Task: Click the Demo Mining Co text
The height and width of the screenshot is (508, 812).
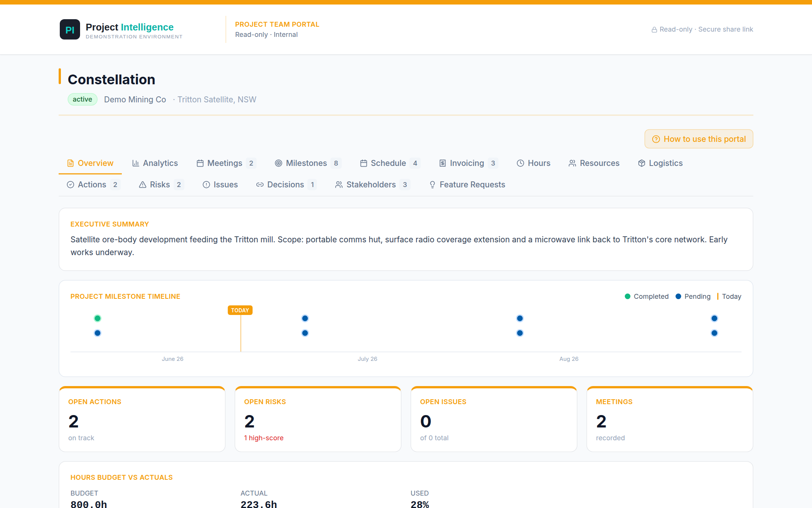Action: pyautogui.click(x=135, y=99)
